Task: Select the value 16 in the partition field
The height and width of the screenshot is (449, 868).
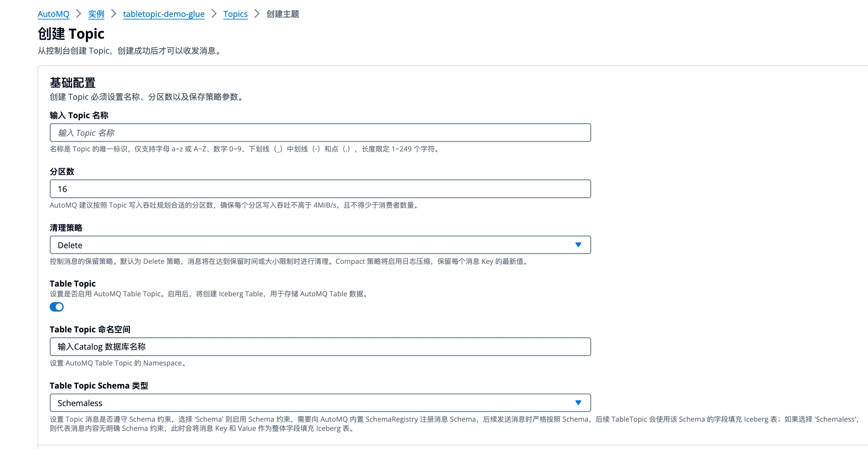Action: coord(63,189)
